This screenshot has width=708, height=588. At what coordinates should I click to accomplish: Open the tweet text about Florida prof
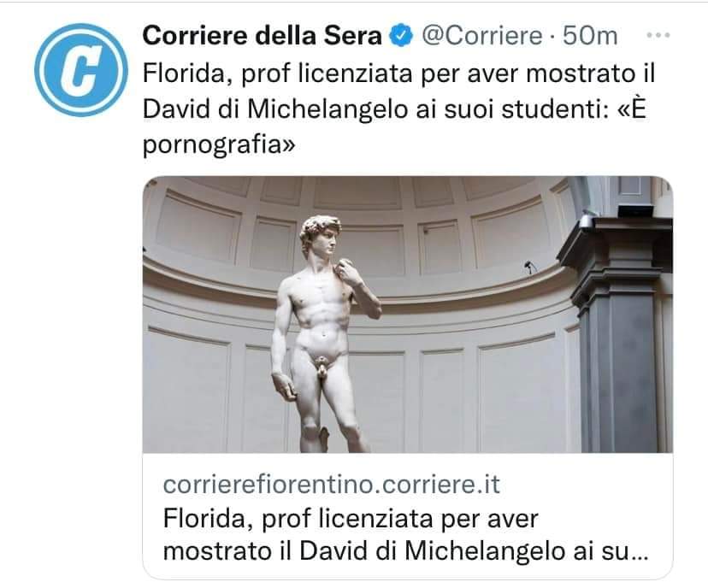pos(398,109)
